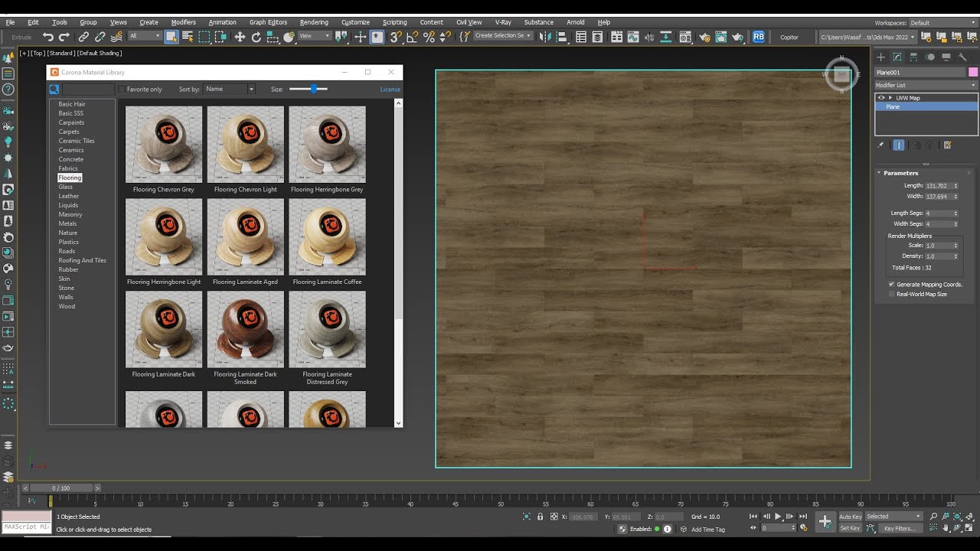Open the Rendering menu
The width and height of the screenshot is (980, 551).
tap(314, 22)
